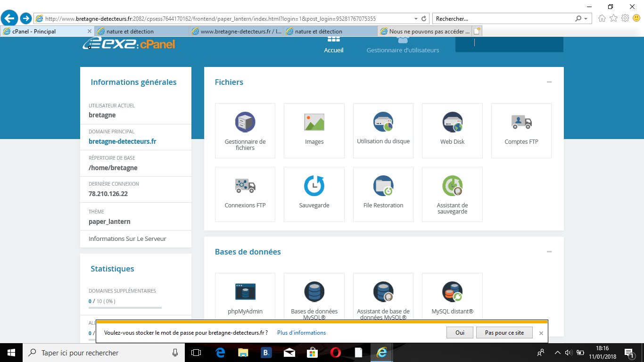
Task: Open Connexions FTP
Action: click(245, 194)
